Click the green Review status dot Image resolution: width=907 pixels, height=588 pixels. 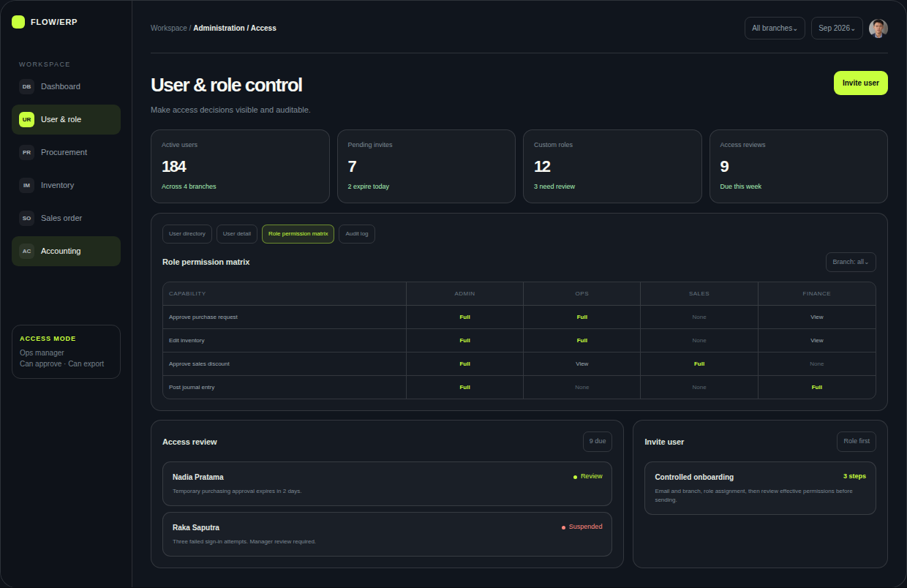[575, 477]
